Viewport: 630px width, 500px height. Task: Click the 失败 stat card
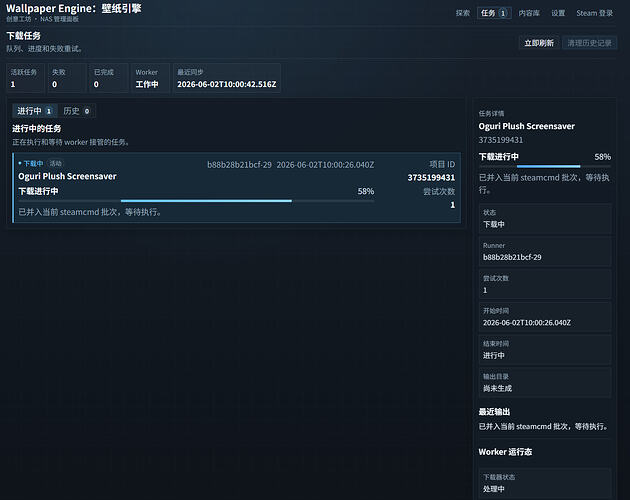coord(67,78)
